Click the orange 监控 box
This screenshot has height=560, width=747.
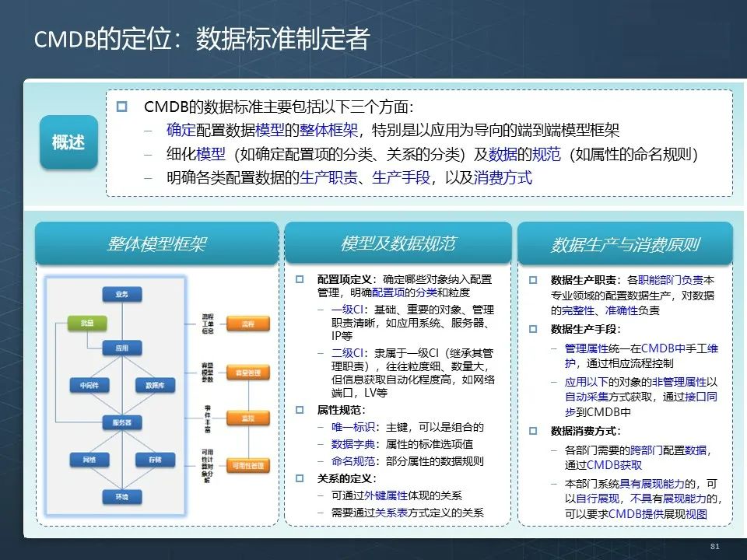point(247,418)
